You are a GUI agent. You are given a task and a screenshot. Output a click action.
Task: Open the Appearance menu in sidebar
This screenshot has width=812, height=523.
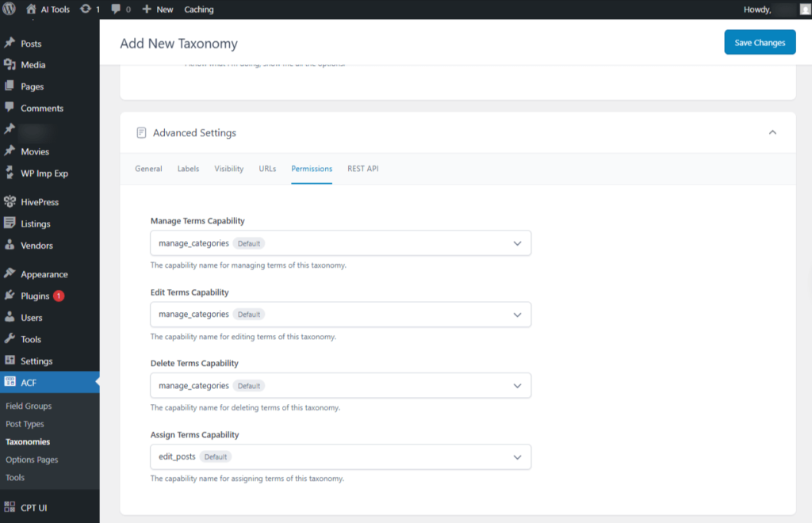[x=44, y=275]
